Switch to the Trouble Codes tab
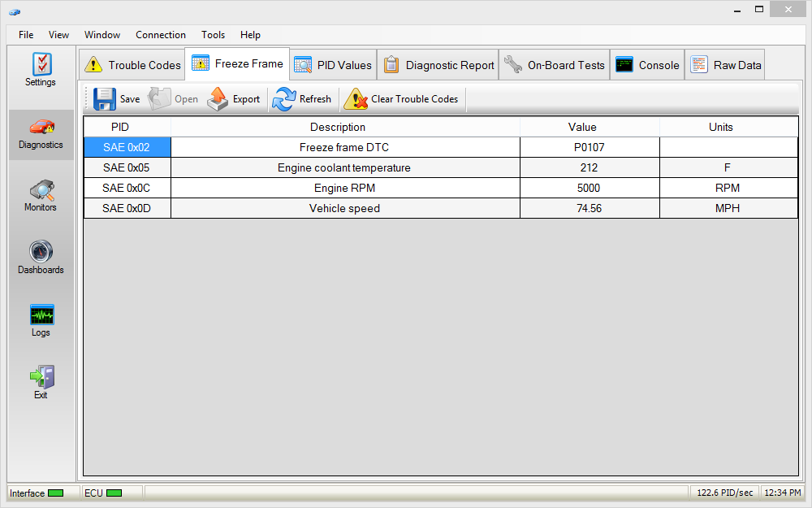The width and height of the screenshot is (812, 508). [133, 65]
